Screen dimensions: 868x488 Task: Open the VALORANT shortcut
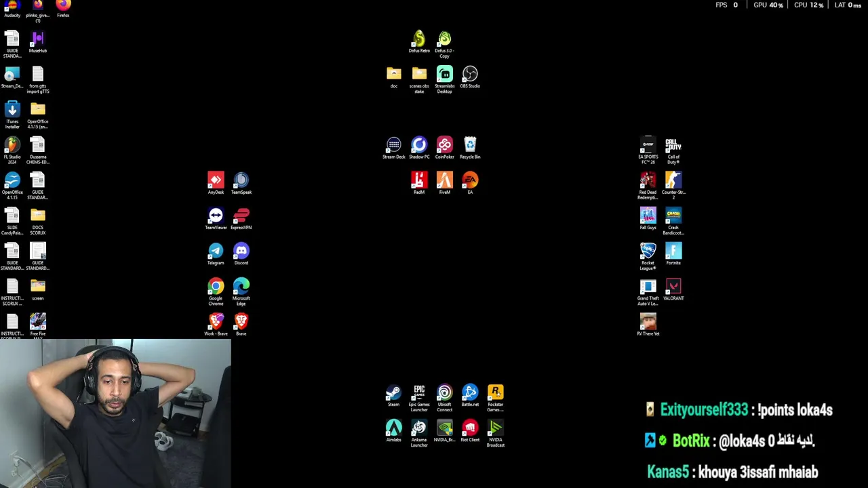[673, 289]
